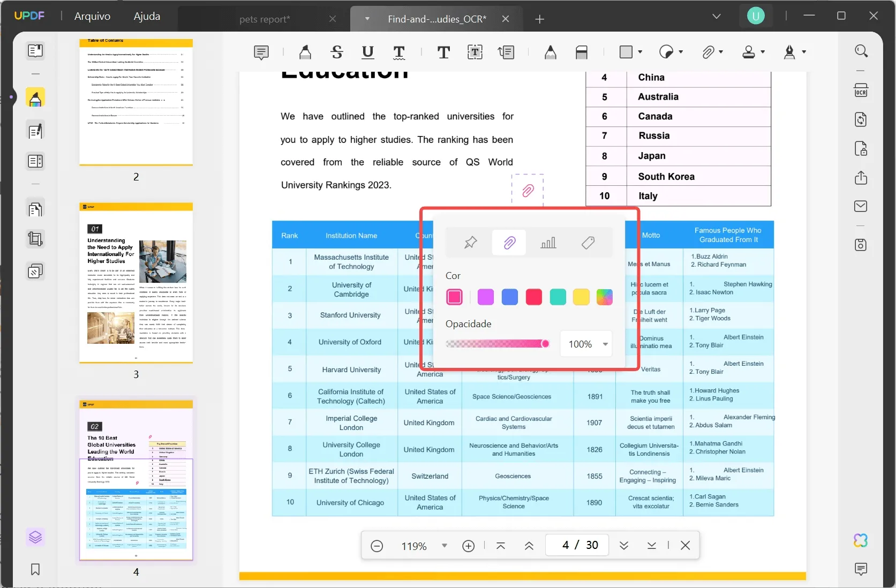The image size is (896, 588).
Task: Switch attachment style to tag
Action: (588, 243)
